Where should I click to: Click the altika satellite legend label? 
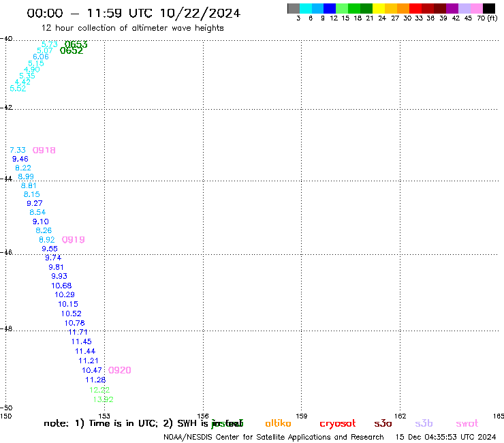pyautogui.click(x=278, y=423)
